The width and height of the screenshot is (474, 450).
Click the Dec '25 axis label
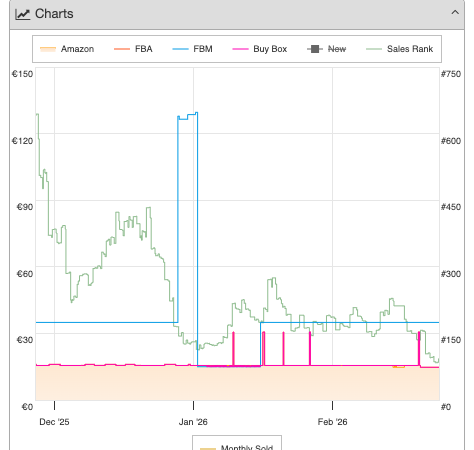coord(54,422)
